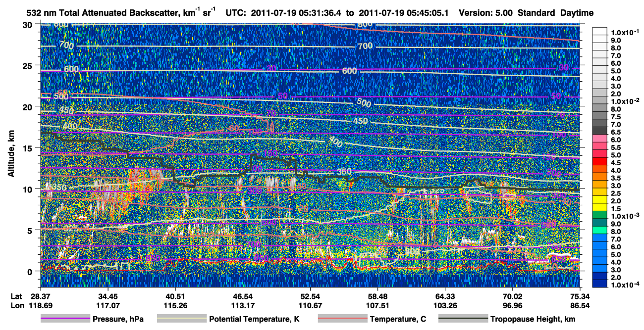This screenshot has height=330, width=644.
Task: Click altitude axis tick label 15
Action: 28,147
